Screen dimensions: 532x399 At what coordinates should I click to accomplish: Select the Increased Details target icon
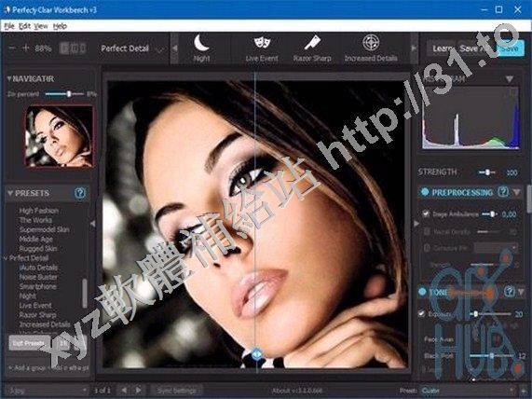(371, 43)
